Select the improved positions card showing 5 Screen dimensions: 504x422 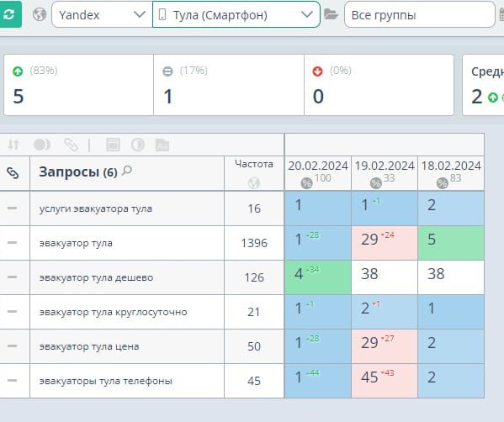pos(79,85)
